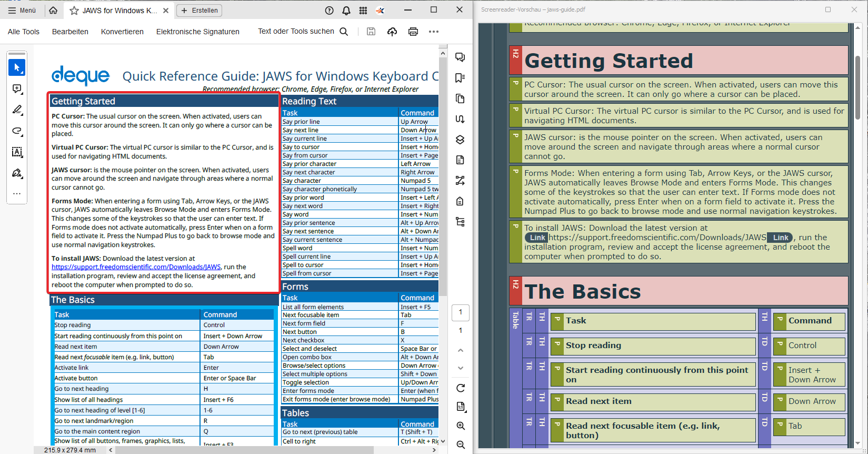868x454 pixels.
Task: Click Screenreader-Vorschau window vertical scrollbar
Action: (858, 87)
